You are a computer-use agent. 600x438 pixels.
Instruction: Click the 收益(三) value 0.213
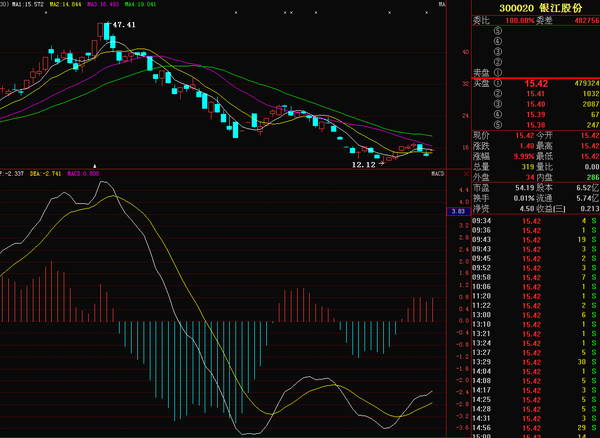(590, 209)
